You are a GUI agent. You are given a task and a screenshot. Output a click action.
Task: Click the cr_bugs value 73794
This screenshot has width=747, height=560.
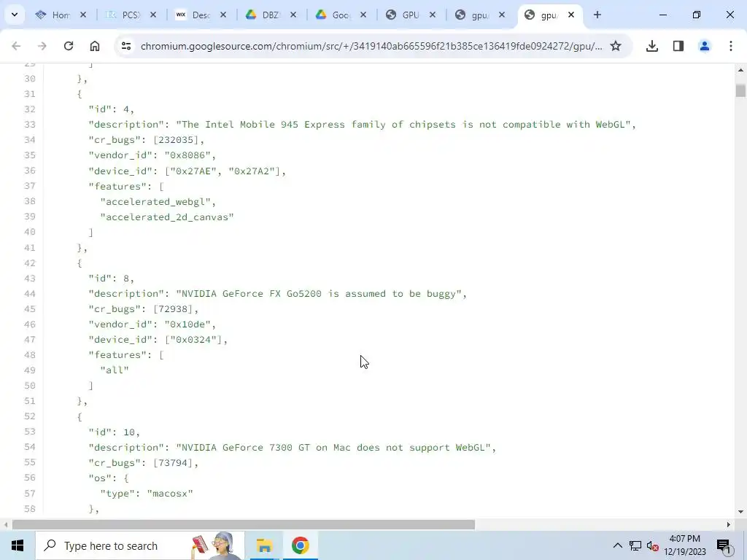(173, 463)
